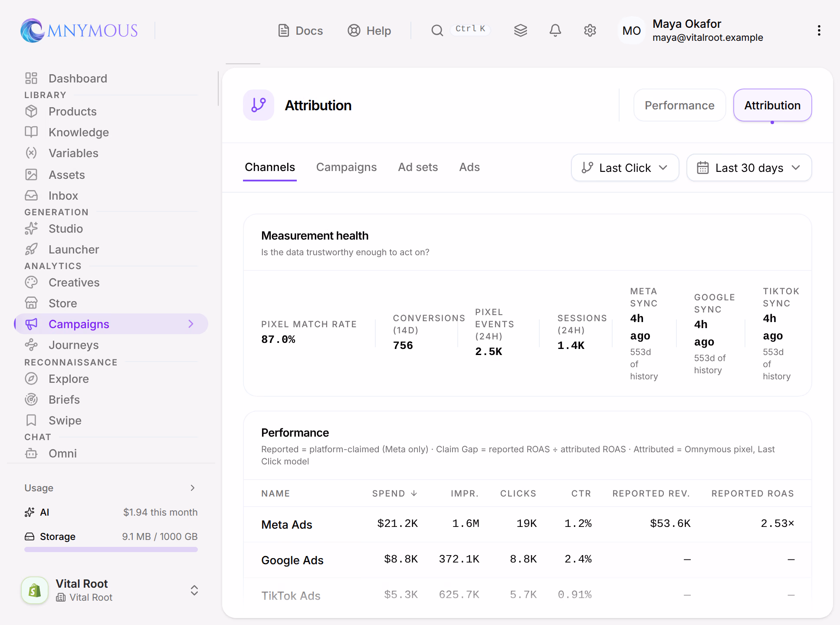The width and height of the screenshot is (840, 625).
Task: Click the storage usage progress bar
Action: [111, 549]
